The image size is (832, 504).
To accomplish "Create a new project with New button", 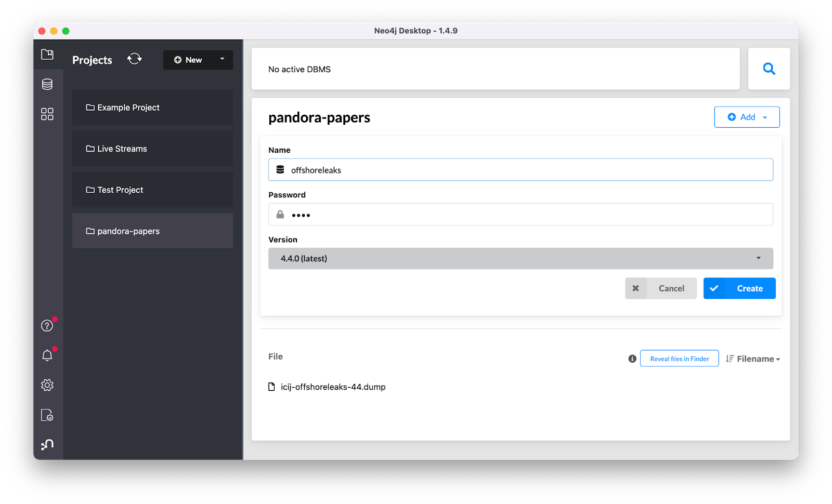I will pos(188,60).
